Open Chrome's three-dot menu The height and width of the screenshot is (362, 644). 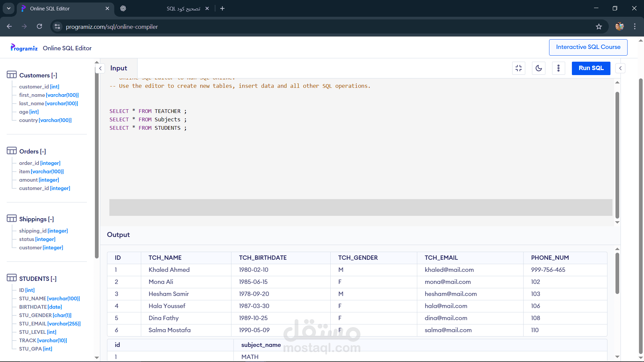click(635, 27)
